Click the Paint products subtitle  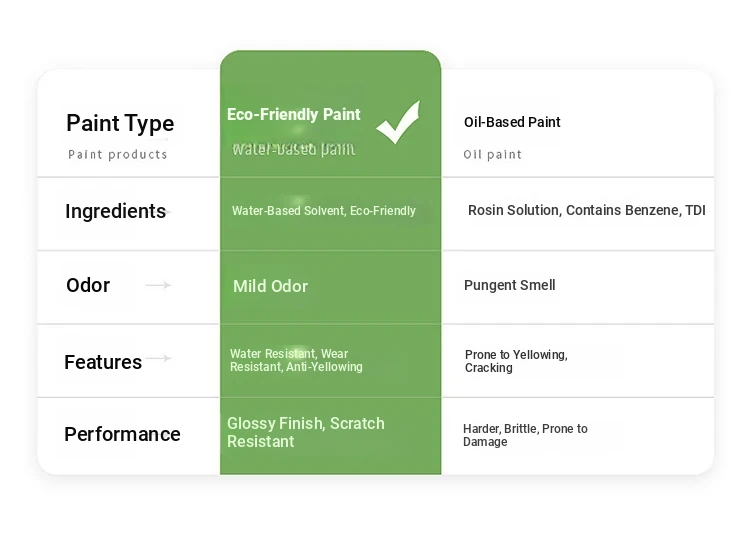[118, 154]
